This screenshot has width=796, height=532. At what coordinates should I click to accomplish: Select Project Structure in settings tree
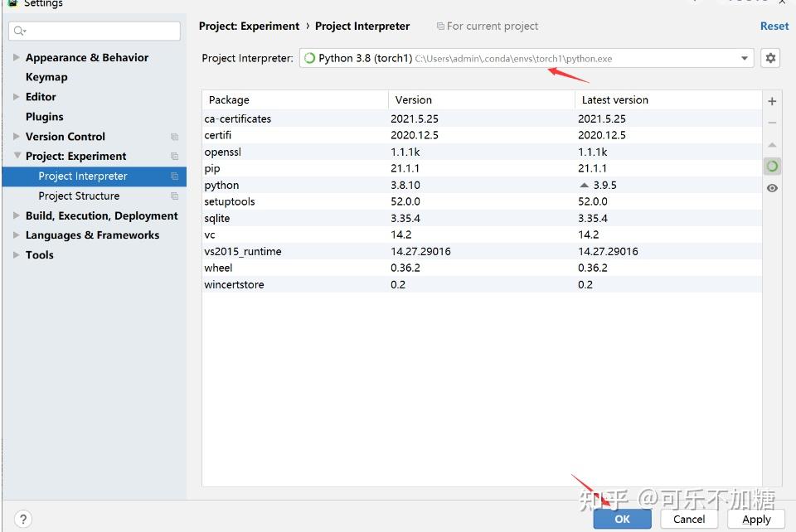click(x=79, y=196)
